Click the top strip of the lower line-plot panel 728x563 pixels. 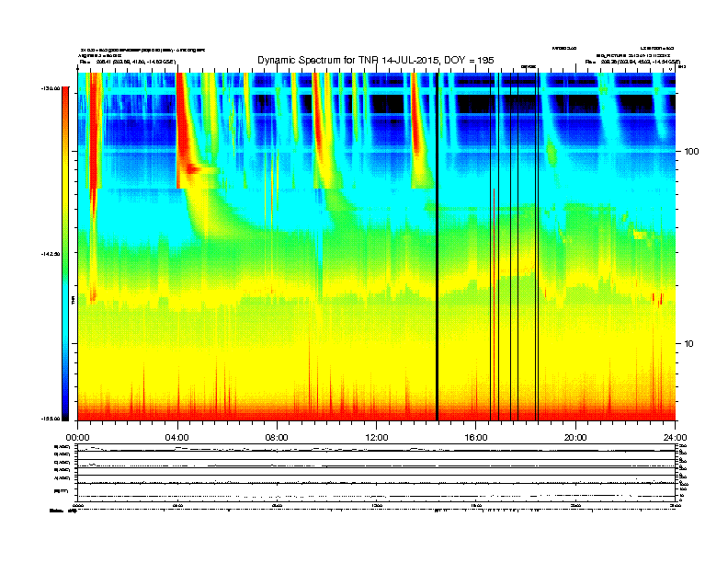click(x=376, y=448)
